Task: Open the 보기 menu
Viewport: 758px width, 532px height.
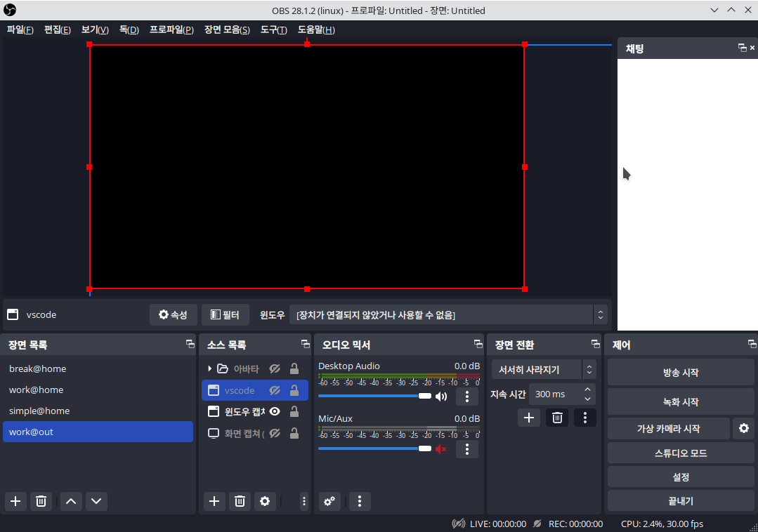Action: click(x=95, y=30)
